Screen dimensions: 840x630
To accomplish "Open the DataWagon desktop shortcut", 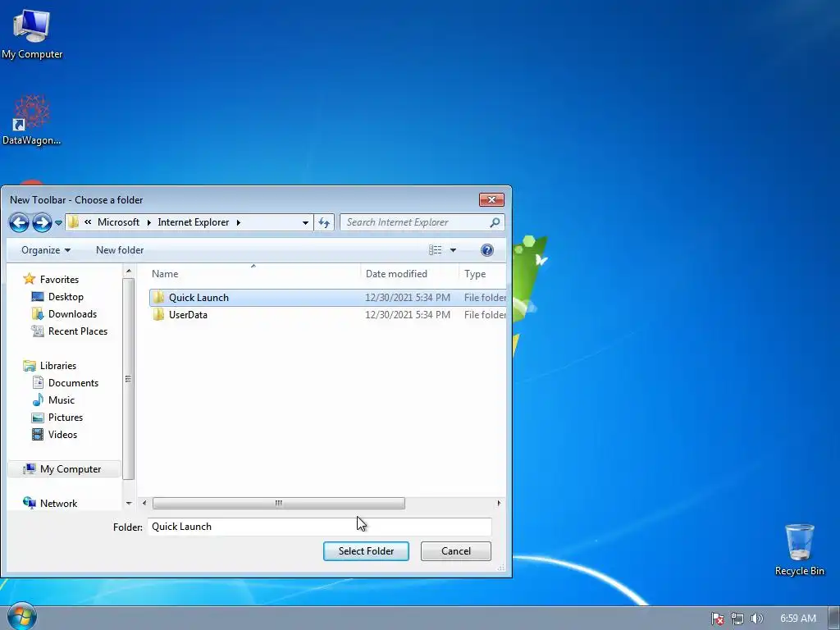I will click(x=32, y=120).
